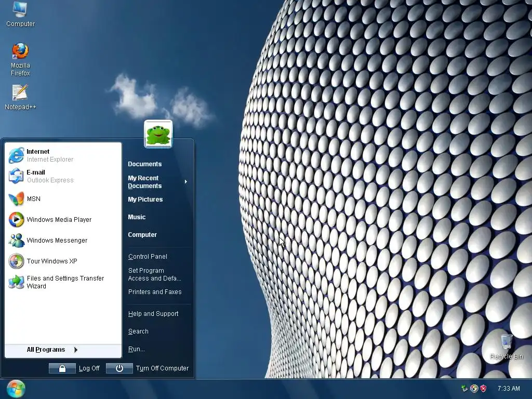Click the Tour Windows XP text label

(x=52, y=261)
